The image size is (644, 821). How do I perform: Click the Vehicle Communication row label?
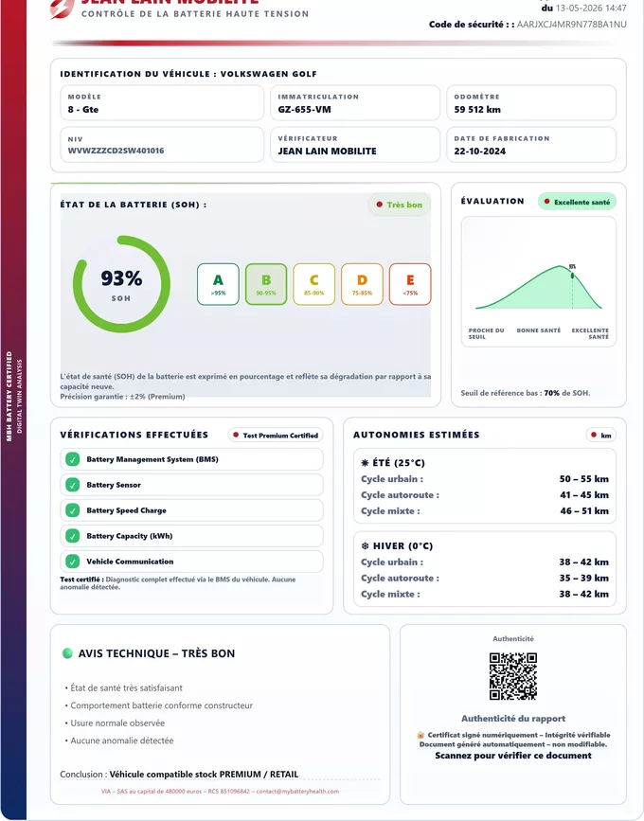coord(130,562)
